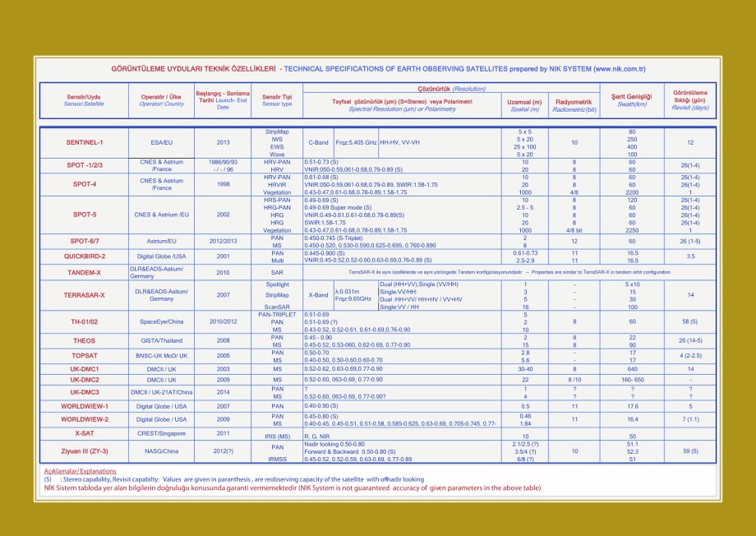Select the Radyometrik header cell
This screenshot has height=536, width=756.
[x=574, y=106]
